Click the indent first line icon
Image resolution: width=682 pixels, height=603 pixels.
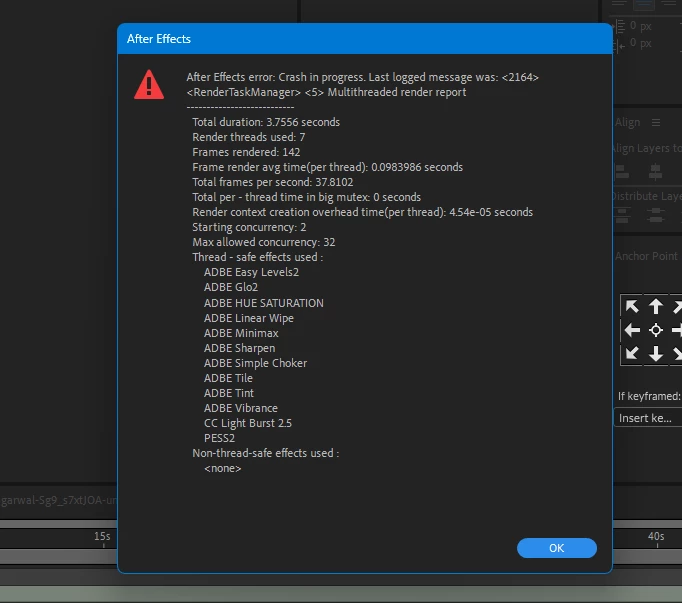coord(619,44)
